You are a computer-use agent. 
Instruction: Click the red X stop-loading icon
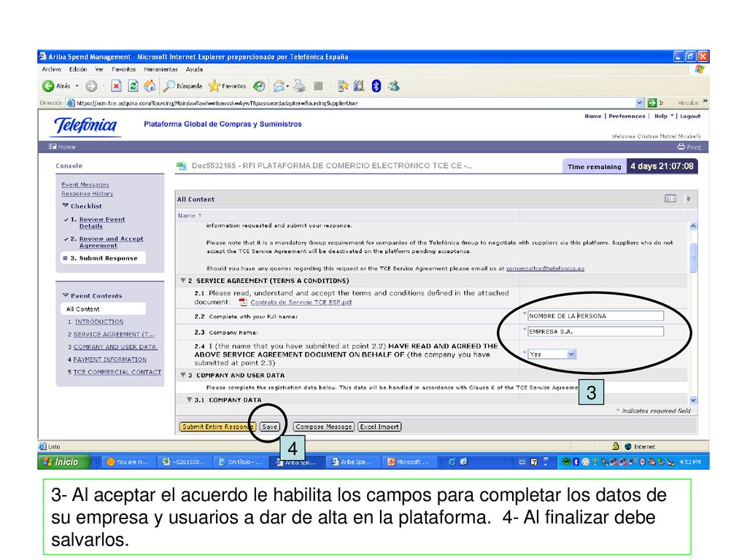click(116, 86)
